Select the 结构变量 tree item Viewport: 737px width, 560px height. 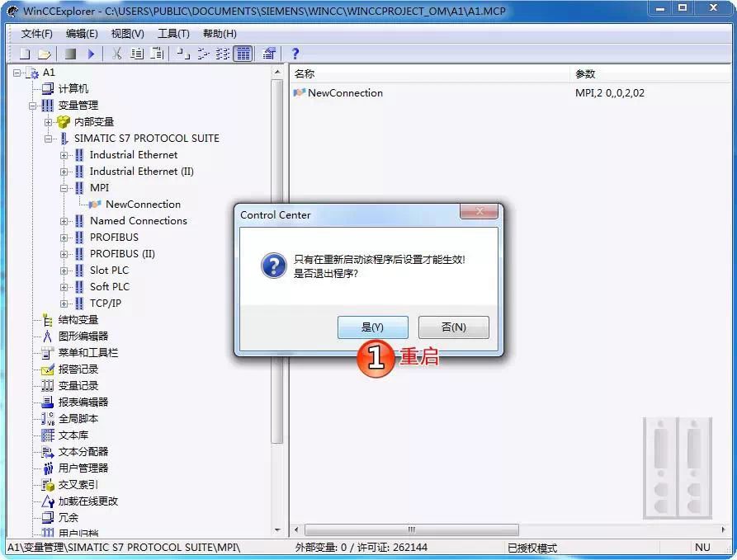click(x=78, y=320)
